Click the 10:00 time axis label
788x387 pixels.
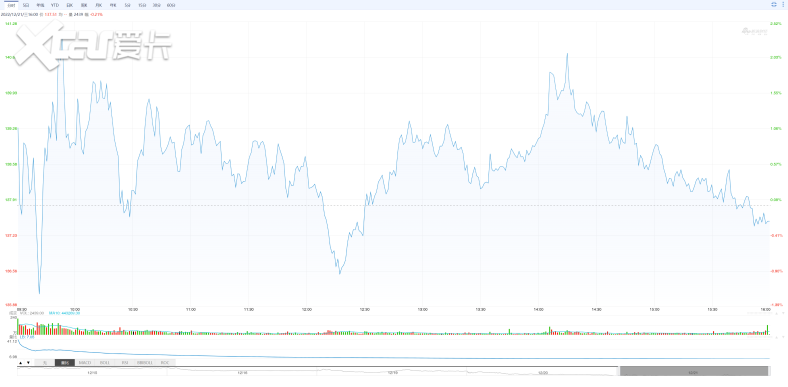(75, 310)
